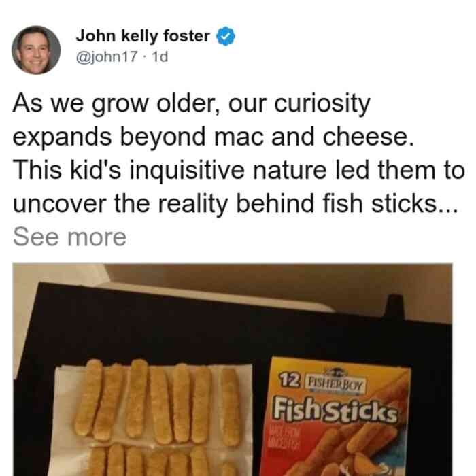Open the John kelly foster display name

[143, 36]
